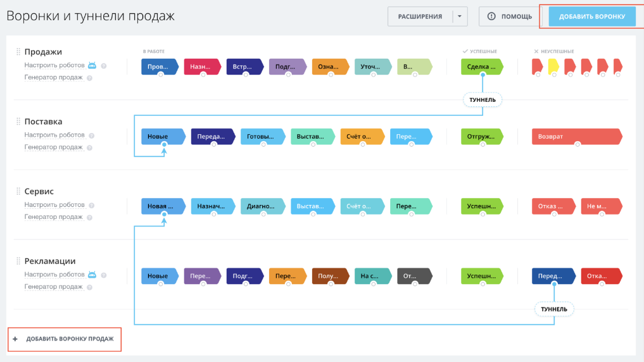Select the Новая ... stage in Сервис
Viewport: 644px width, 362px height.
pyautogui.click(x=163, y=206)
